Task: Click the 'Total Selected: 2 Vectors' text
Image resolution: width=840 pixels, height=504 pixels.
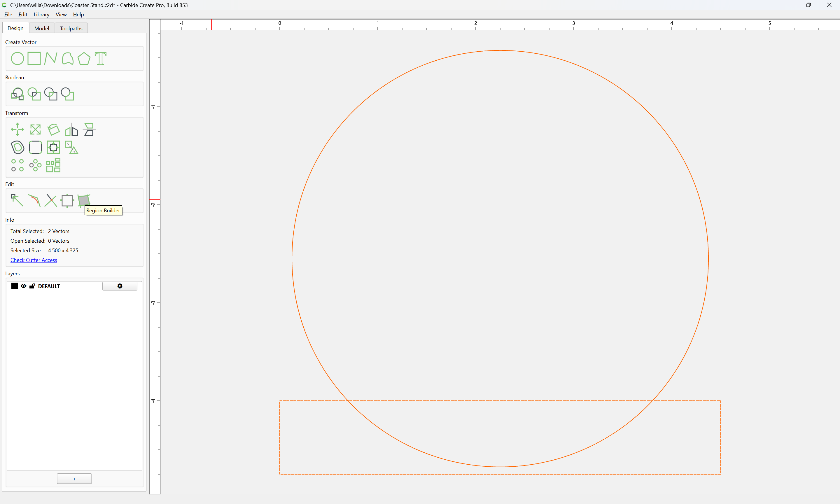Action: pos(40,231)
